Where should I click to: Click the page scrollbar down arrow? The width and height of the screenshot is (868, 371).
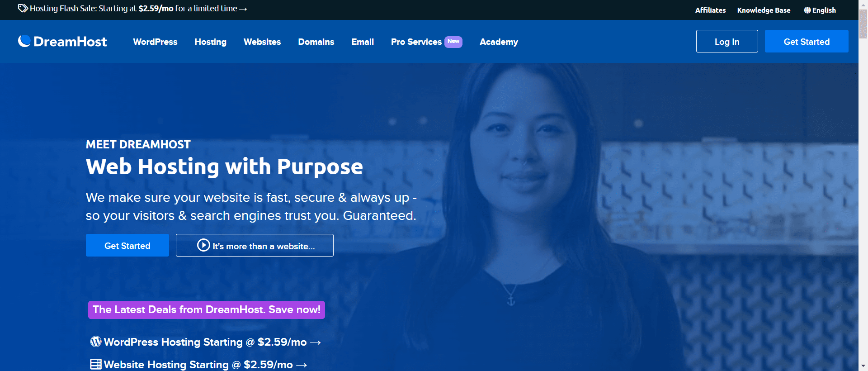tap(863, 366)
